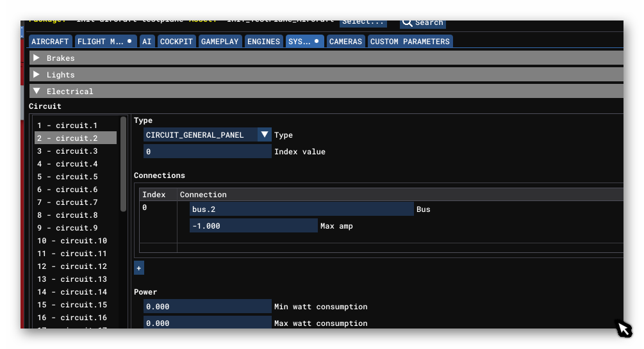Click the bus.2 Bus field

301,209
